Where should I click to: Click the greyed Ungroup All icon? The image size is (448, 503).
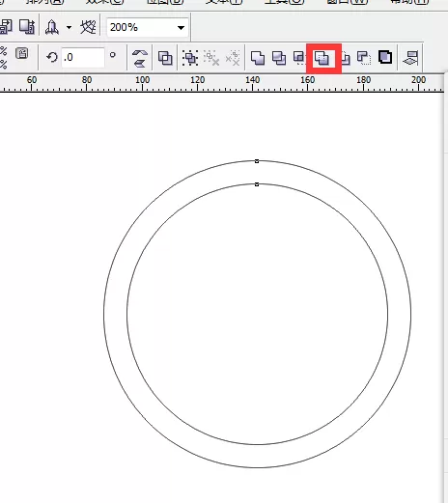tap(233, 58)
